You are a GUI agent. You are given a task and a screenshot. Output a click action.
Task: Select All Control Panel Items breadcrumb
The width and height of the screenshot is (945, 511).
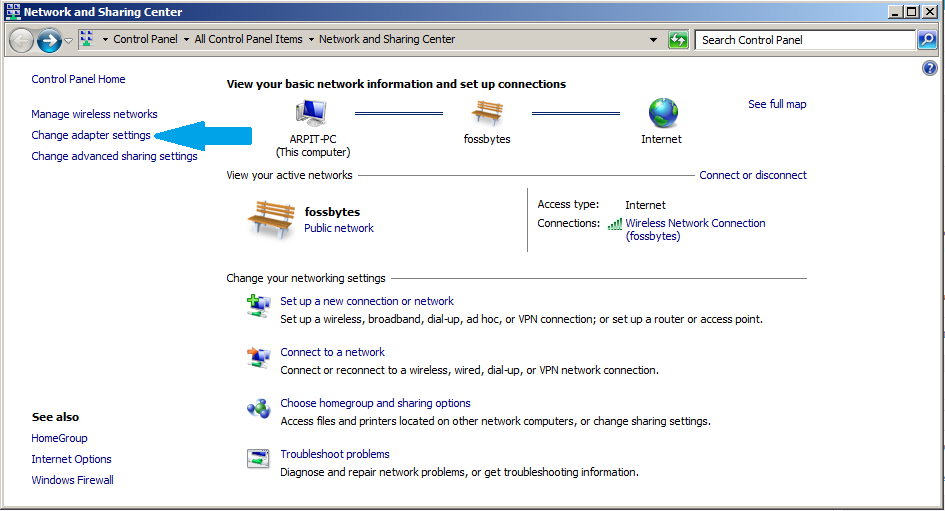[248, 40]
